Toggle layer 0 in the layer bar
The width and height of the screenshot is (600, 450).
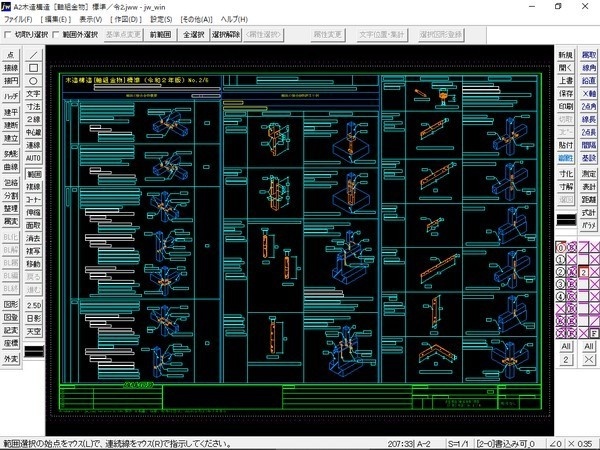click(x=560, y=248)
